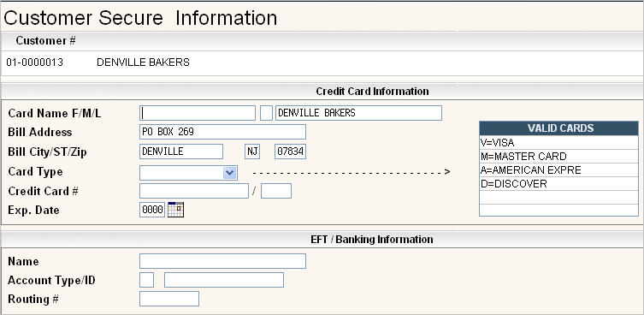Select the small field after the credit card slash
The image size is (644, 315).
tap(276, 191)
